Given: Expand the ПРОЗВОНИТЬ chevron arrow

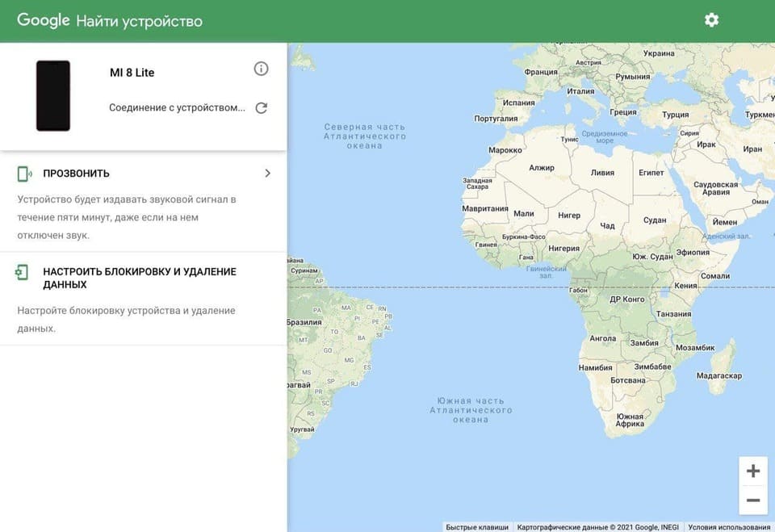Looking at the screenshot, I should click(x=267, y=174).
